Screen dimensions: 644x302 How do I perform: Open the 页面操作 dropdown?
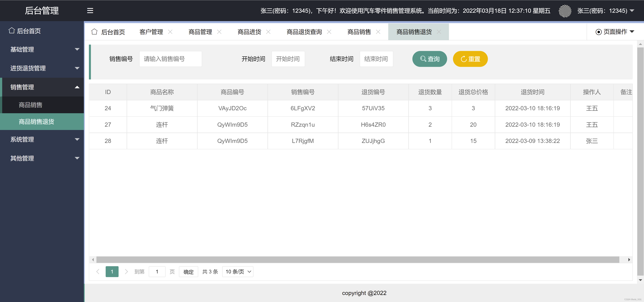615,32
